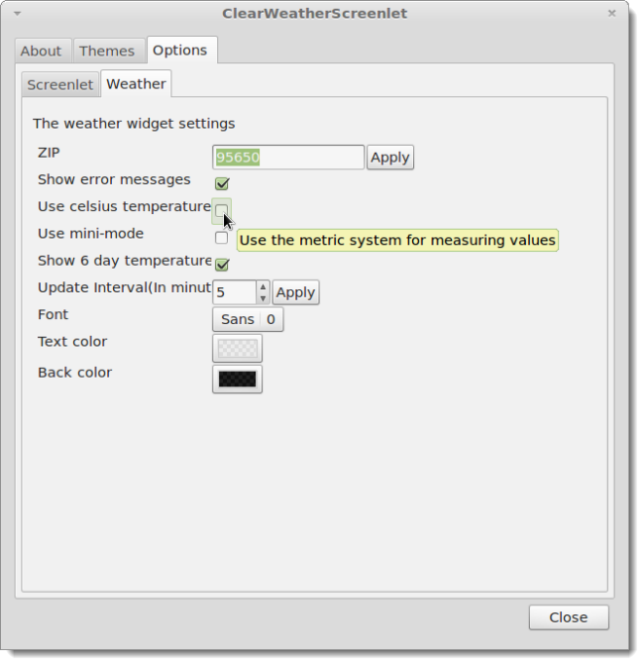Uncheck Show 6 day temperature
Viewport: 644px width, 665px height.
pyautogui.click(x=222, y=265)
